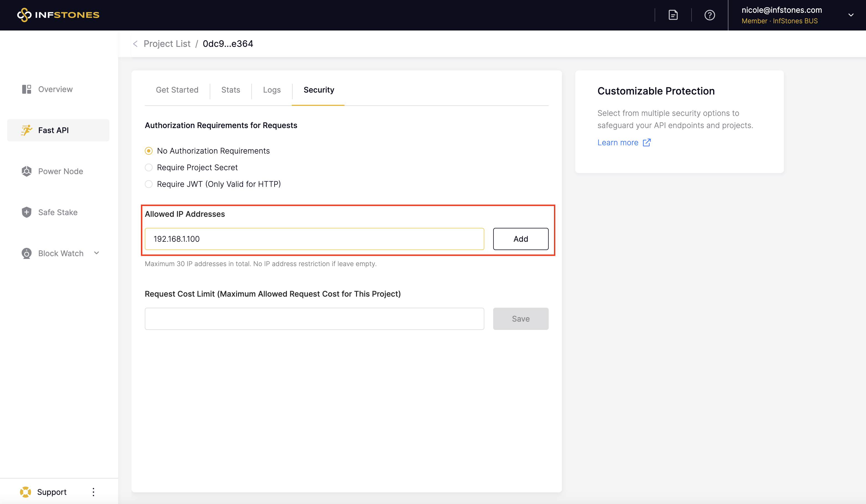Screen dimensions: 866x504
Task: Select Require Project Secret option
Action: coord(149,167)
